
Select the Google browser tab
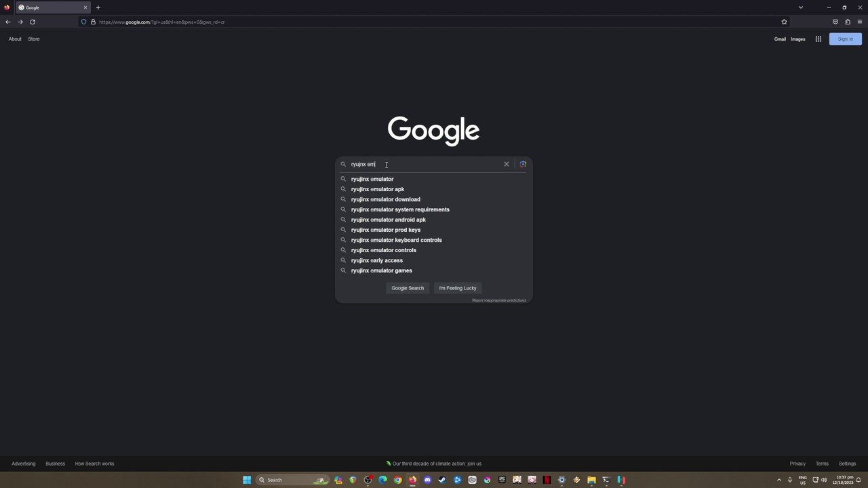coord(53,7)
